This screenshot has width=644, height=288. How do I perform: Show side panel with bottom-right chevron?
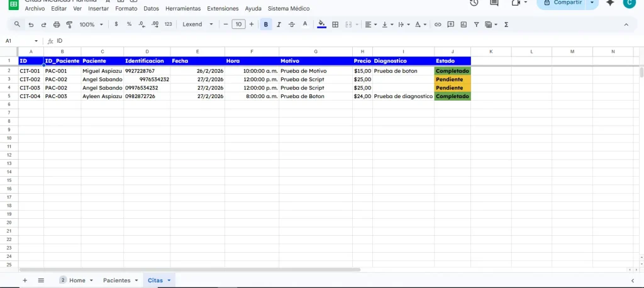click(633, 280)
